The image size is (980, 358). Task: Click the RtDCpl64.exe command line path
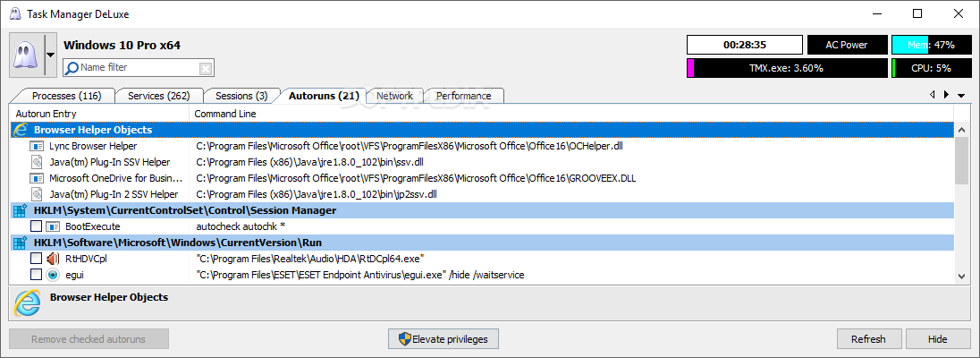pyautogui.click(x=310, y=259)
